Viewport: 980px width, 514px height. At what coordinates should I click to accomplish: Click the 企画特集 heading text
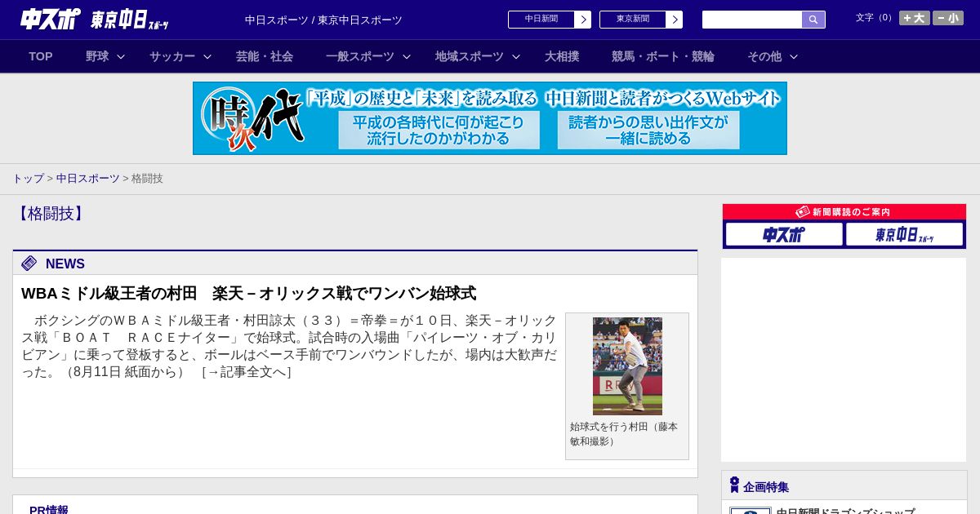tap(766, 487)
